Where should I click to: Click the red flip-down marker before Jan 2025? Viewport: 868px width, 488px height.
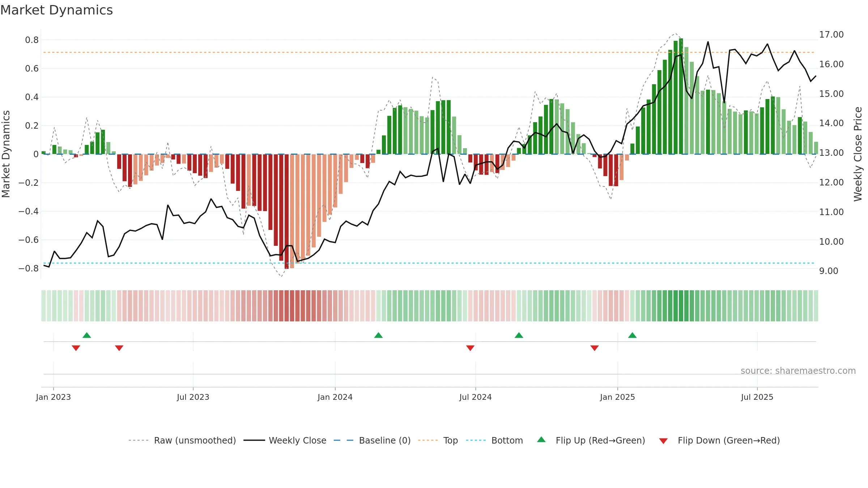(x=595, y=348)
